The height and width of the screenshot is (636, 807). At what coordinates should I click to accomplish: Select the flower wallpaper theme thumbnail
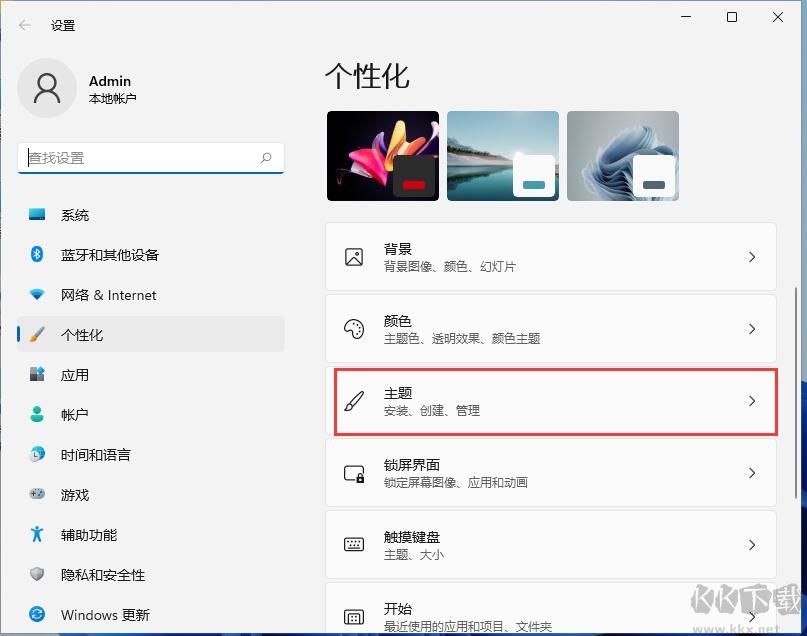click(x=382, y=155)
